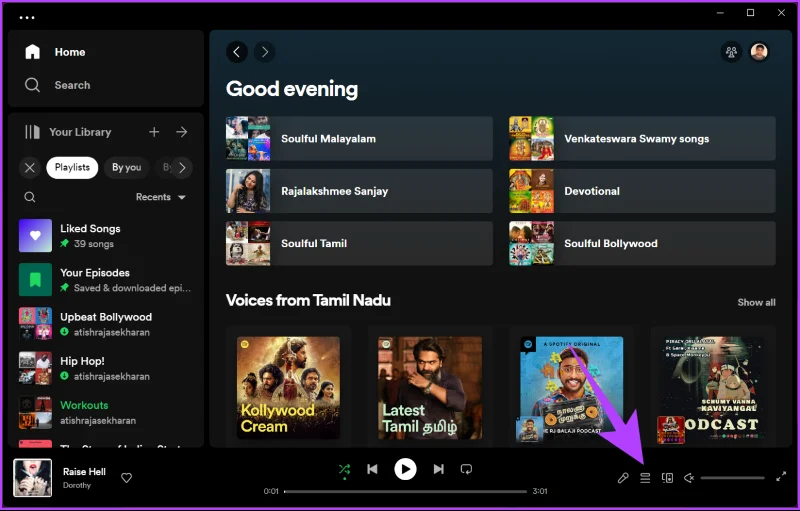
Task: Search within Your Library
Action: click(30, 197)
